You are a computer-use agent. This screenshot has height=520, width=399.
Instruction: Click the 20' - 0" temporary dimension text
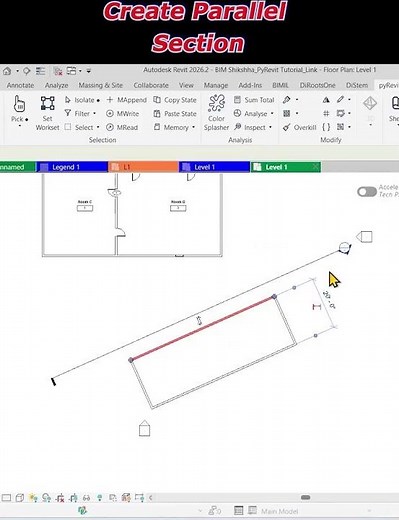click(x=329, y=300)
